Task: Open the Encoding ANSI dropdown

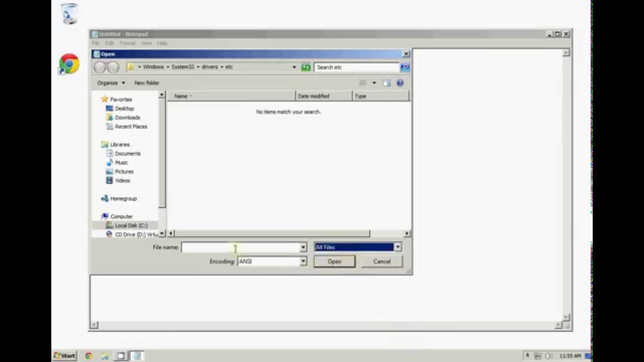Action: click(303, 261)
